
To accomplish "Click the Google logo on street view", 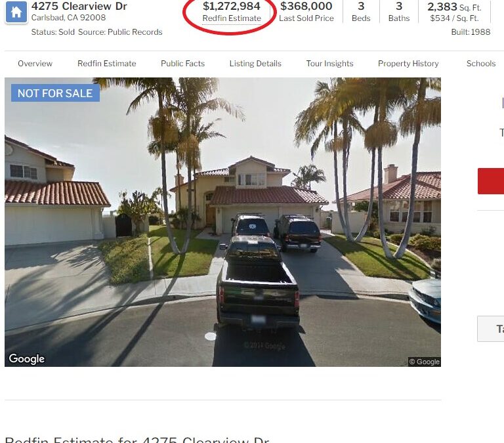I will pyautogui.click(x=27, y=359).
